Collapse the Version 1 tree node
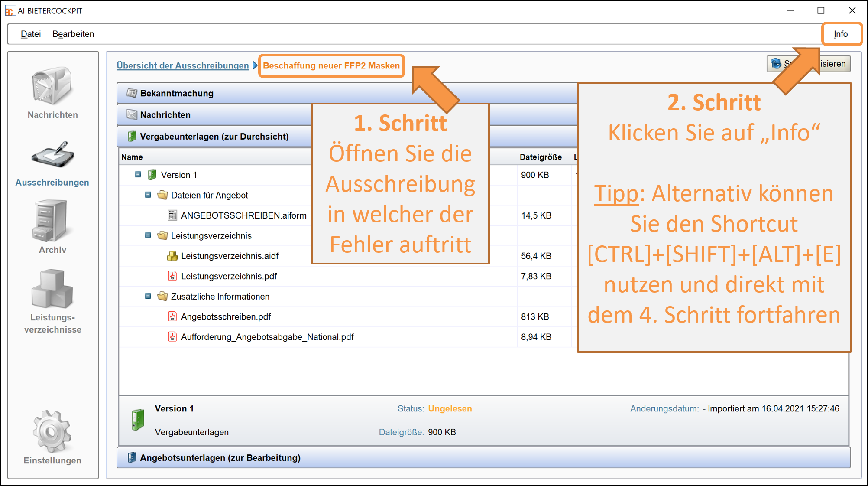 [138, 175]
